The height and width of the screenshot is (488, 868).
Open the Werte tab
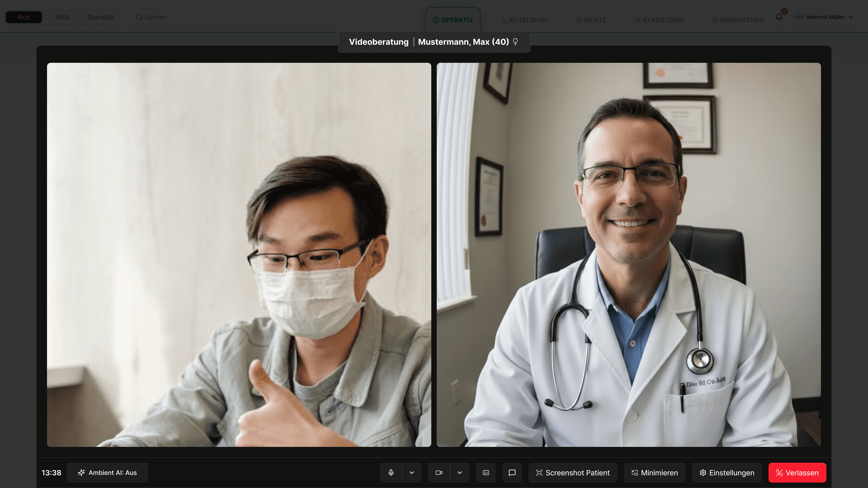590,20
